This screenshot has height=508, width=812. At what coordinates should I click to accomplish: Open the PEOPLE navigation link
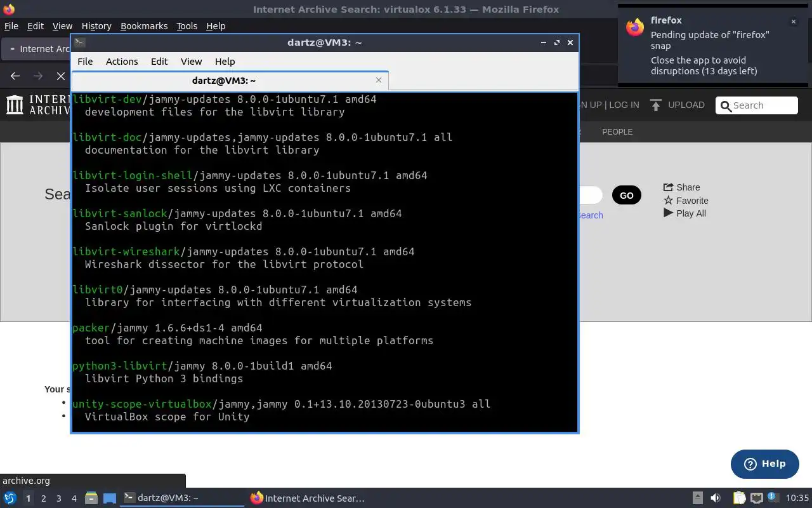click(x=617, y=131)
